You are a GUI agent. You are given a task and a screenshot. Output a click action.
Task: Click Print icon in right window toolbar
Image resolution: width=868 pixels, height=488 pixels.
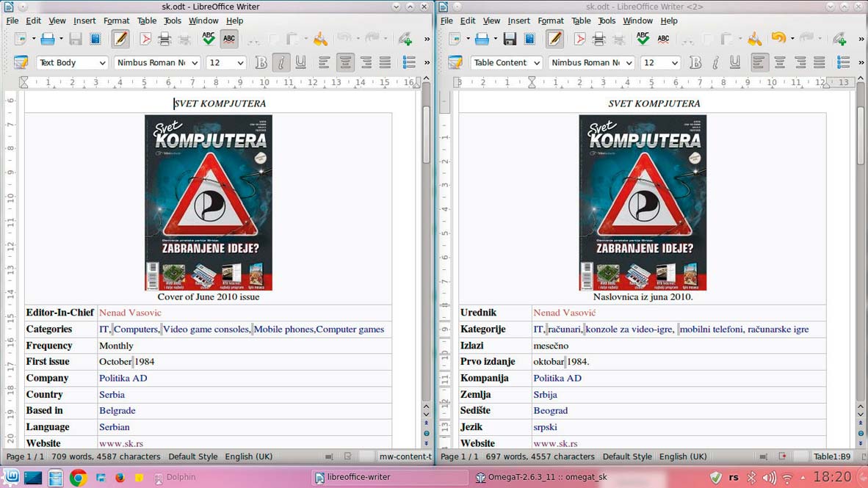pyautogui.click(x=599, y=39)
